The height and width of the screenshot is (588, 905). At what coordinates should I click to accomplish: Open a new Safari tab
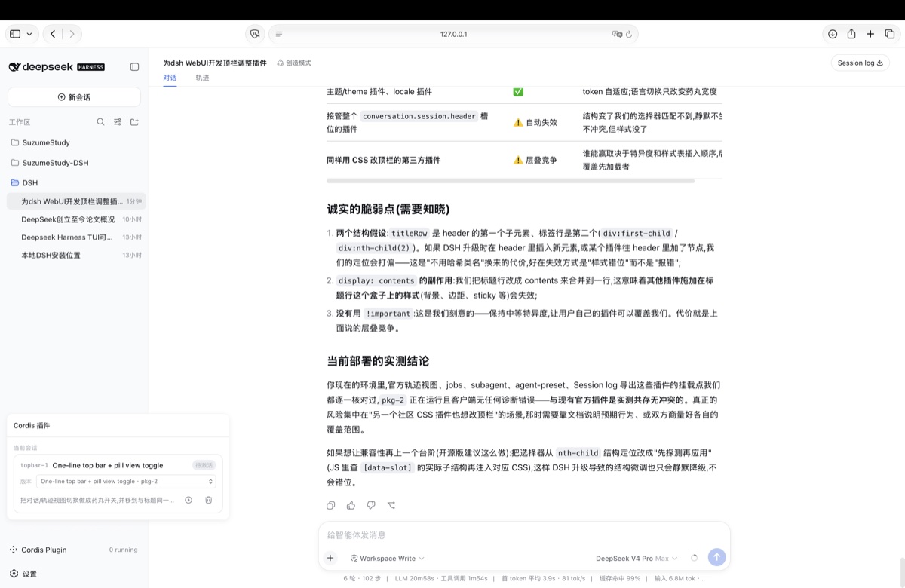pos(870,34)
